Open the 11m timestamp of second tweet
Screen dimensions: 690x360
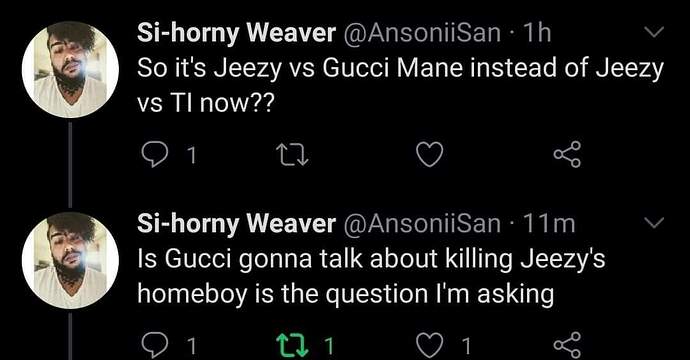tap(548, 224)
